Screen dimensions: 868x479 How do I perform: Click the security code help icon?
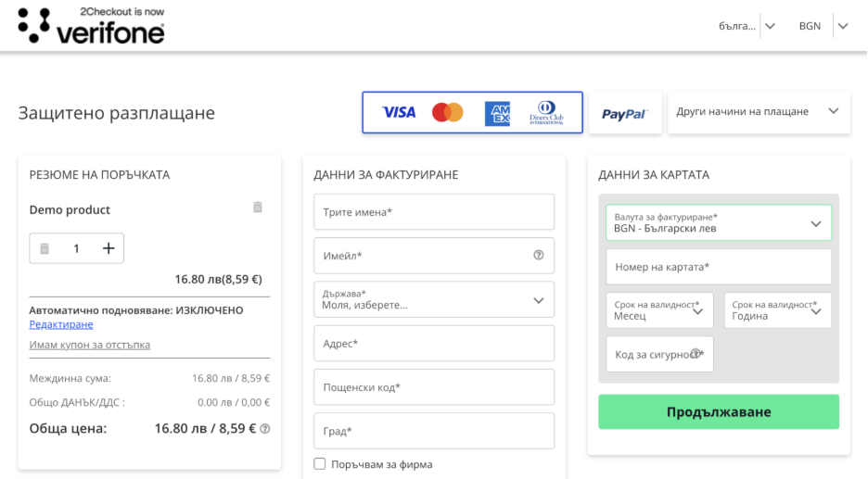click(696, 353)
